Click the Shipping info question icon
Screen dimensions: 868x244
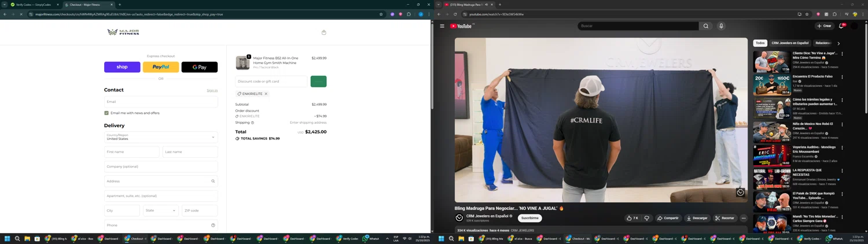click(252, 123)
